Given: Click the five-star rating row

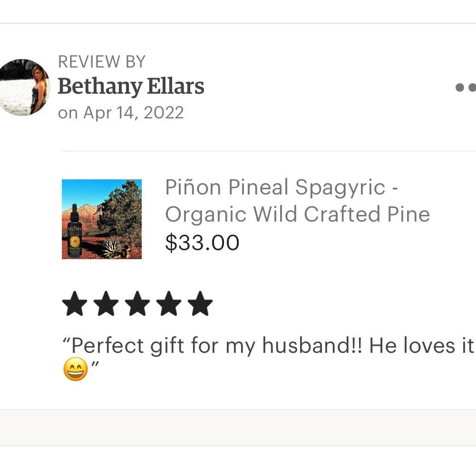Looking at the screenshot, I should tap(138, 303).
